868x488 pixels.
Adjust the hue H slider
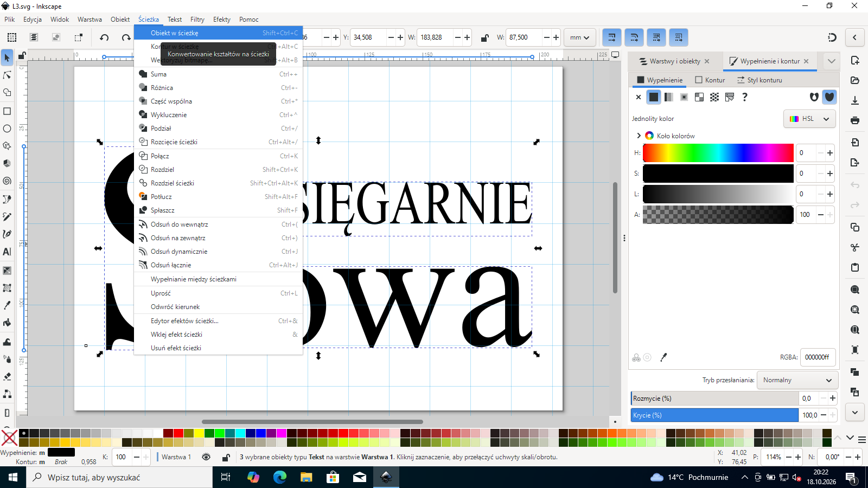click(718, 153)
